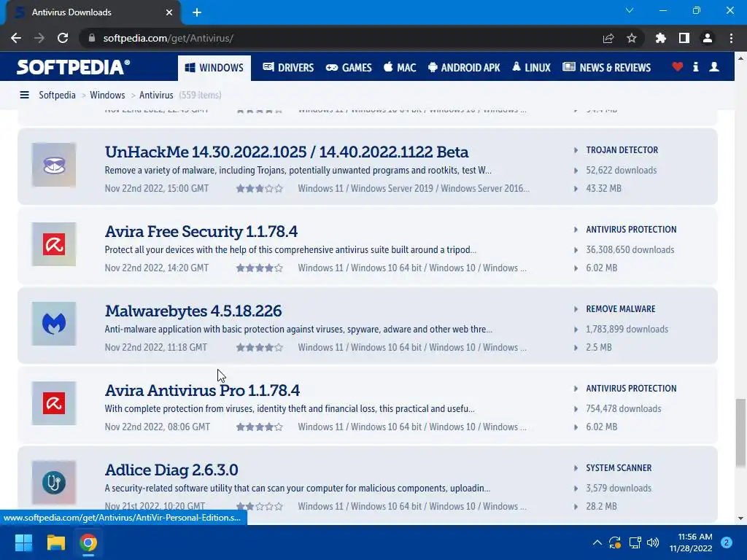Go to Windows breadcrumb link
This screenshot has height=560, width=747.
point(107,96)
